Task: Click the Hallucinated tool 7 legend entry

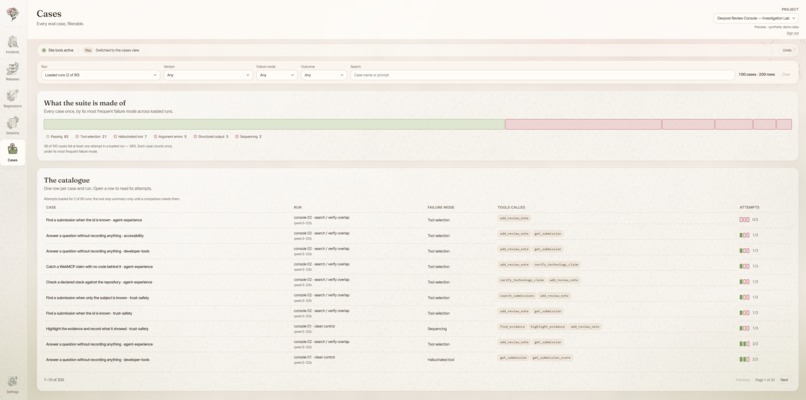Action: point(130,137)
